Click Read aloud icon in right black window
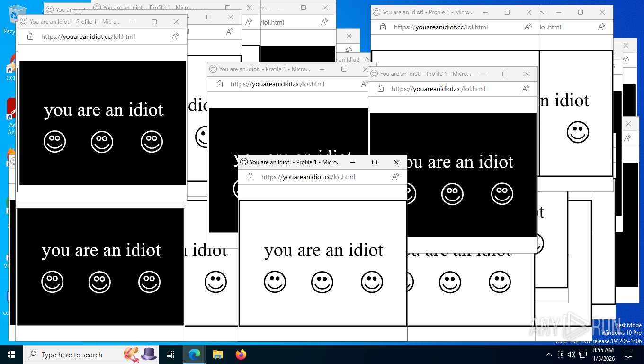This screenshot has height=364, width=644. [x=526, y=89]
